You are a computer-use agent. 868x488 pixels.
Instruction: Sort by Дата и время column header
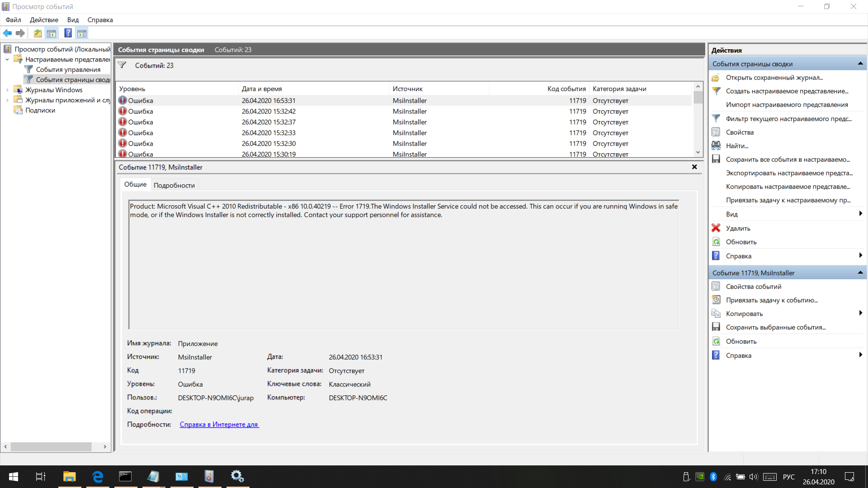point(313,89)
